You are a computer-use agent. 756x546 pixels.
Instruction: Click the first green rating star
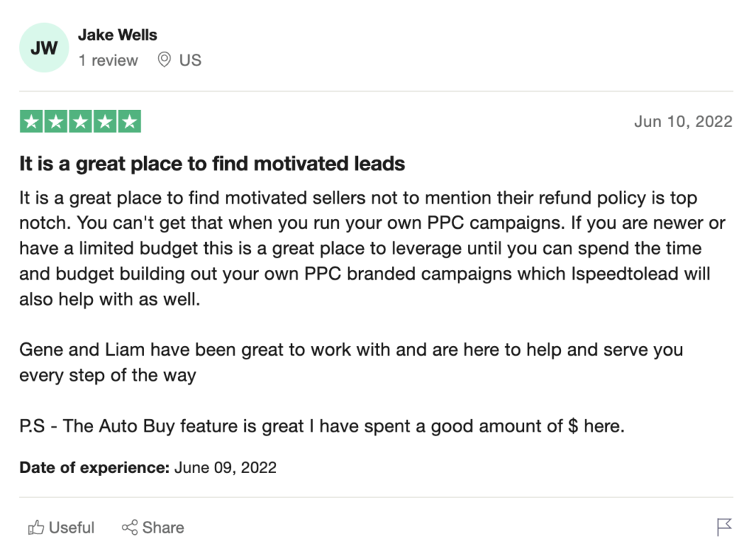click(32, 122)
